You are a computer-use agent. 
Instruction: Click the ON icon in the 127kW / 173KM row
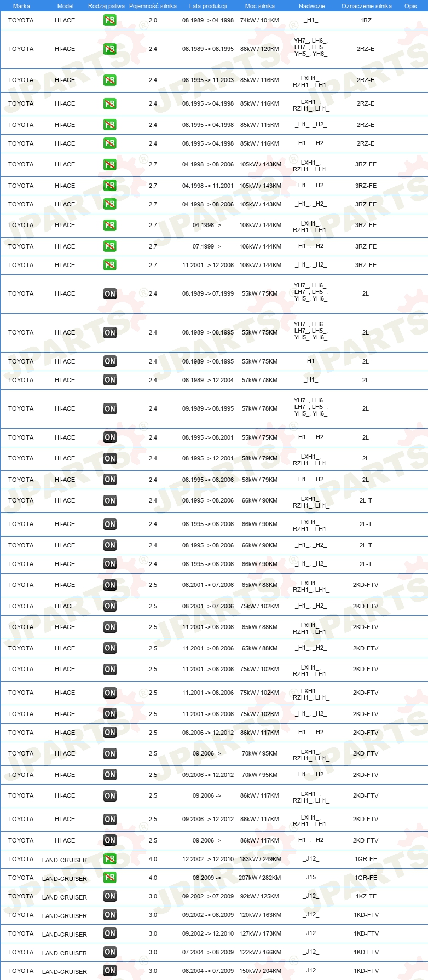[x=110, y=933]
